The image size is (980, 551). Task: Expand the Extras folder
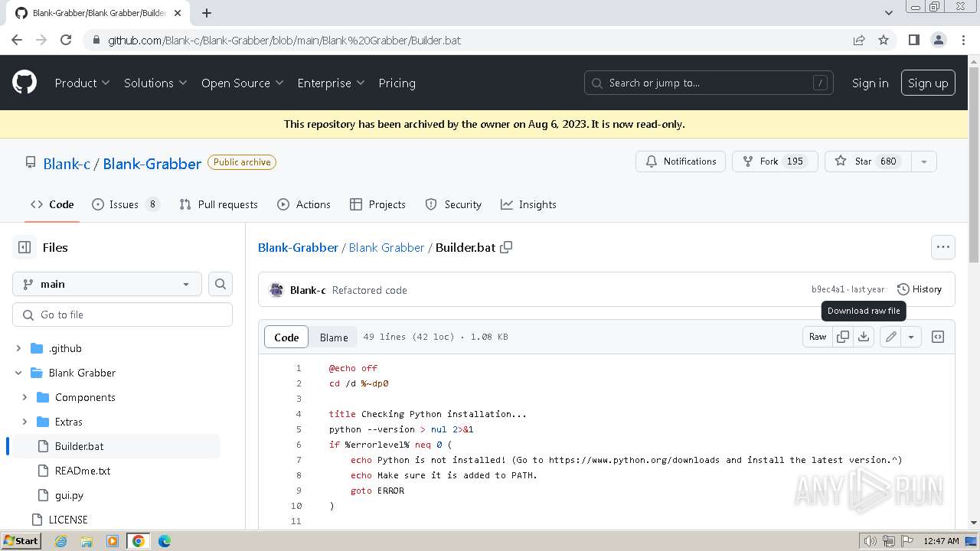[24, 422]
